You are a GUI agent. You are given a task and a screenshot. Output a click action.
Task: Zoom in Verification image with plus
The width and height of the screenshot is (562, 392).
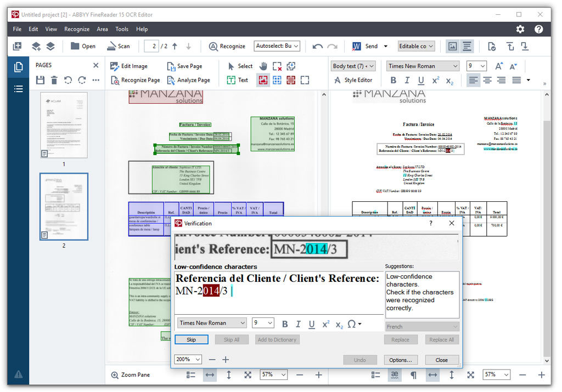226,360
